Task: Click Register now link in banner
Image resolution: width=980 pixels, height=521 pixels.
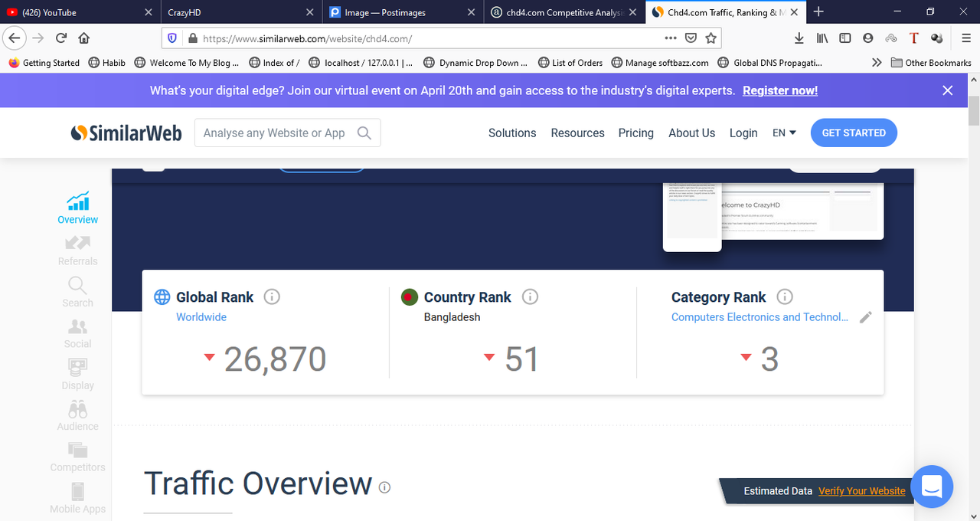Action: [x=780, y=90]
